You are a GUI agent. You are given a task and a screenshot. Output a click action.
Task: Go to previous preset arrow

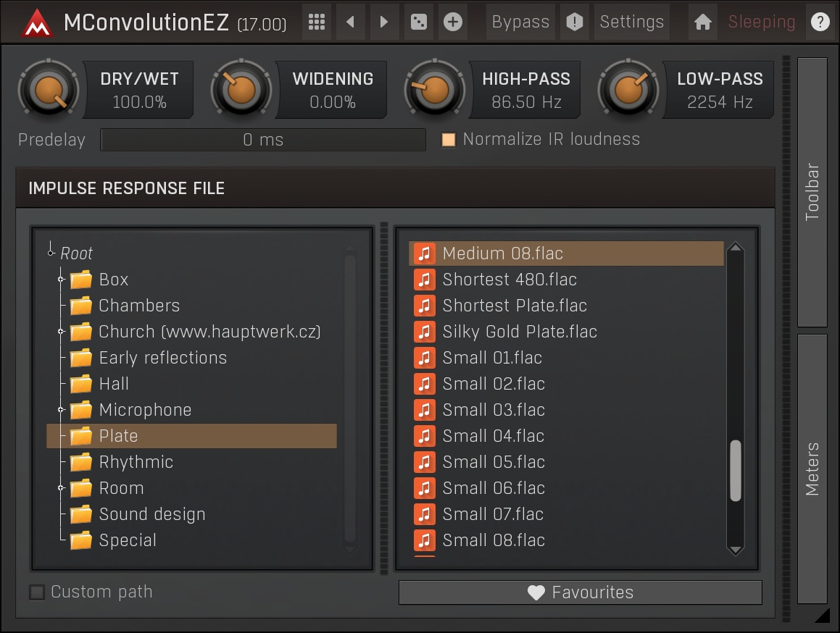click(351, 22)
